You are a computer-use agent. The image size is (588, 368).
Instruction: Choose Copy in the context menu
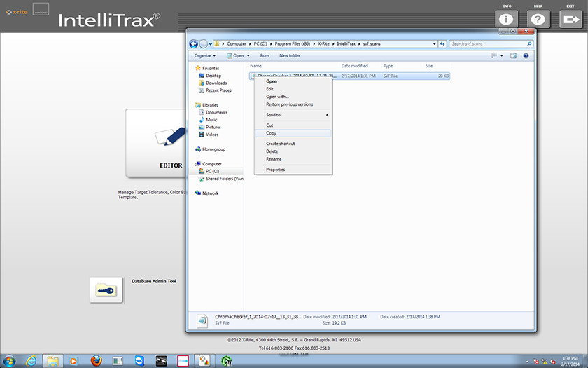click(293, 133)
